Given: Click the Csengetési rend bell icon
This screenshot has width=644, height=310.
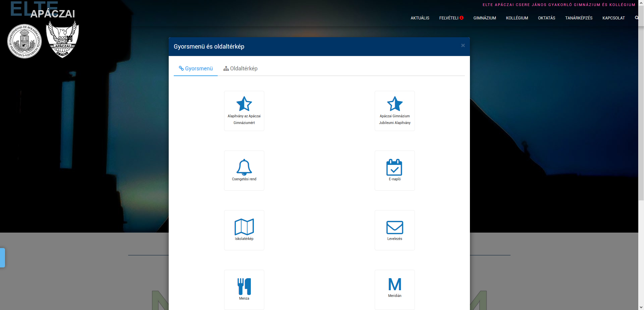Looking at the screenshot, I should (x=244, y=167).
